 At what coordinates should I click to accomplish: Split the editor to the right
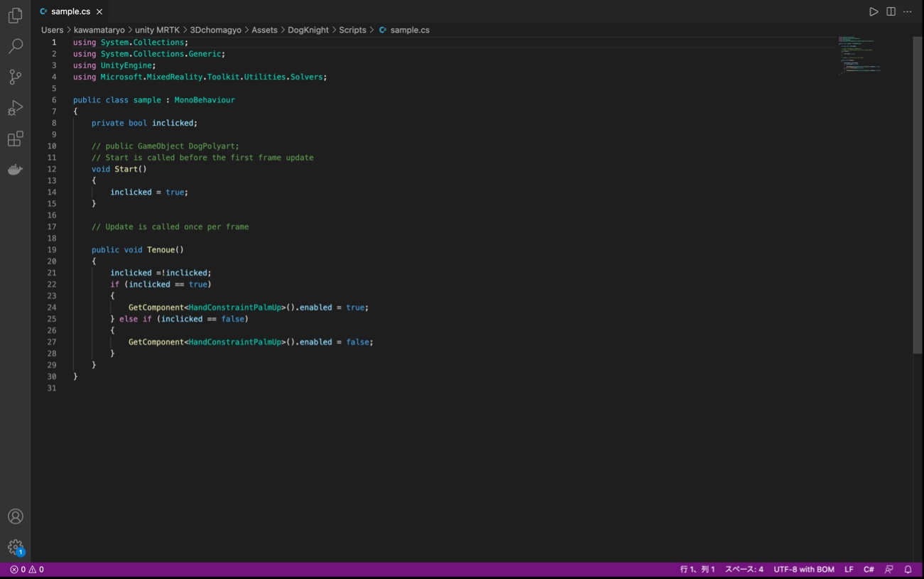(x=891, y=11)
